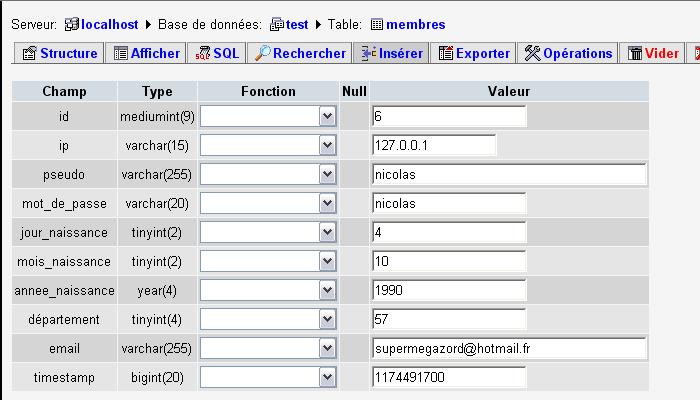700x400 pixels.
Task: Click the Structure tab icon
Action: (29, 53)
